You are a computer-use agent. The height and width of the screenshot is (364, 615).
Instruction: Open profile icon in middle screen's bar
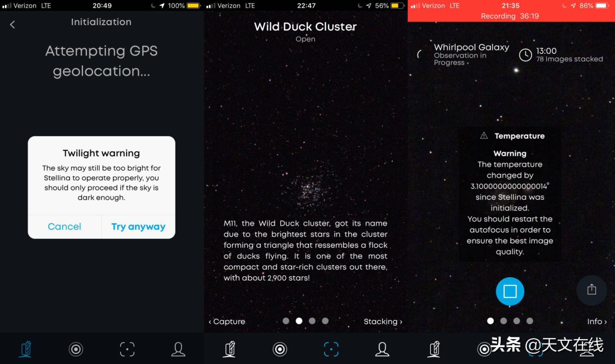(382, 349)
